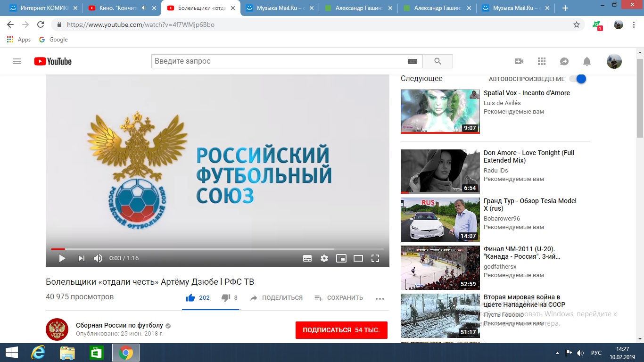
Task: Enter full screen mode
Action: point(375,258)
